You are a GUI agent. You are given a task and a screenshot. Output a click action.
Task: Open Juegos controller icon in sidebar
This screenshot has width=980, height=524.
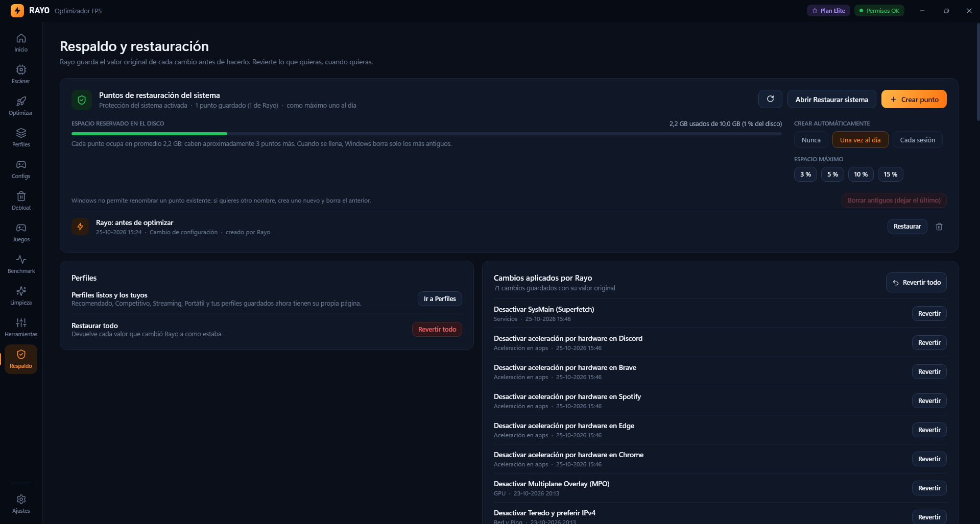tap(21, 228)
